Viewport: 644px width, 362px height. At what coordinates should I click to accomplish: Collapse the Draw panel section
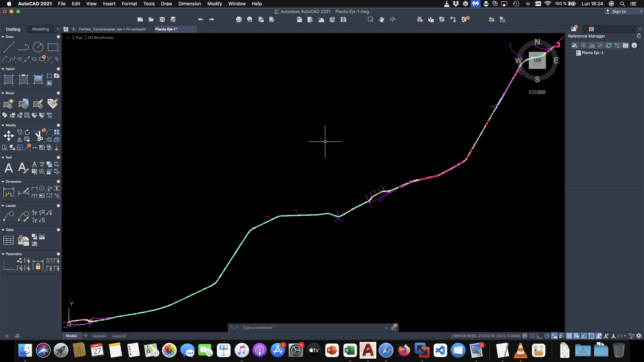click(3, 37)
